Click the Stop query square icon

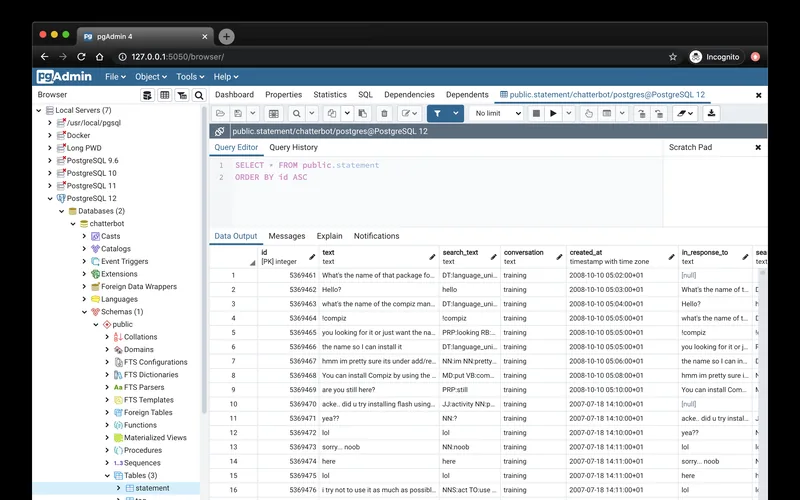pyautogui.click(x=536, y=113)
